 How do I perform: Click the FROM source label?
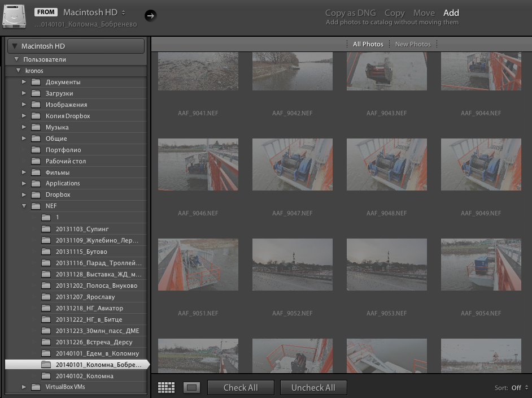tap(46, 12)
